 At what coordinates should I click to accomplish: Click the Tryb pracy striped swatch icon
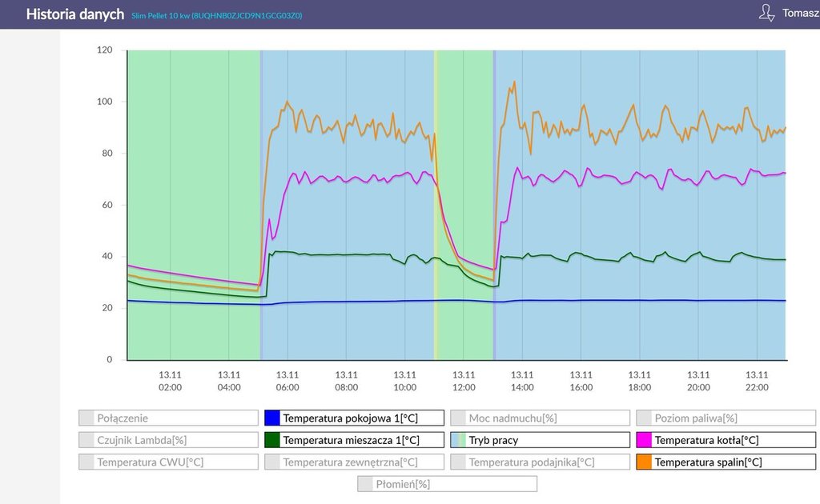click(458, 440)
